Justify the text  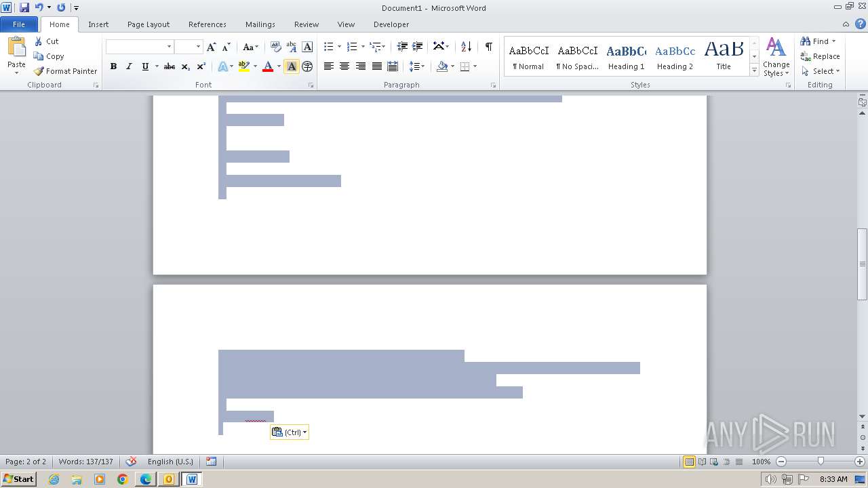coord(376,66)
